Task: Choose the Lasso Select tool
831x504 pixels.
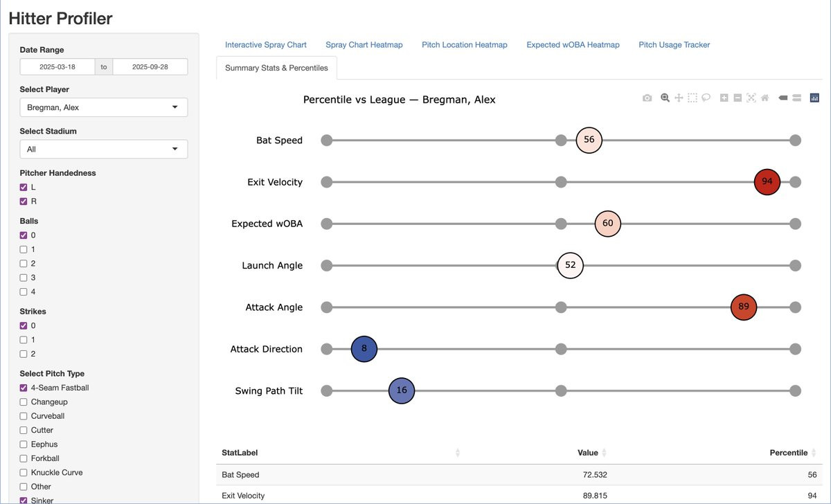Action: point(706,98)
